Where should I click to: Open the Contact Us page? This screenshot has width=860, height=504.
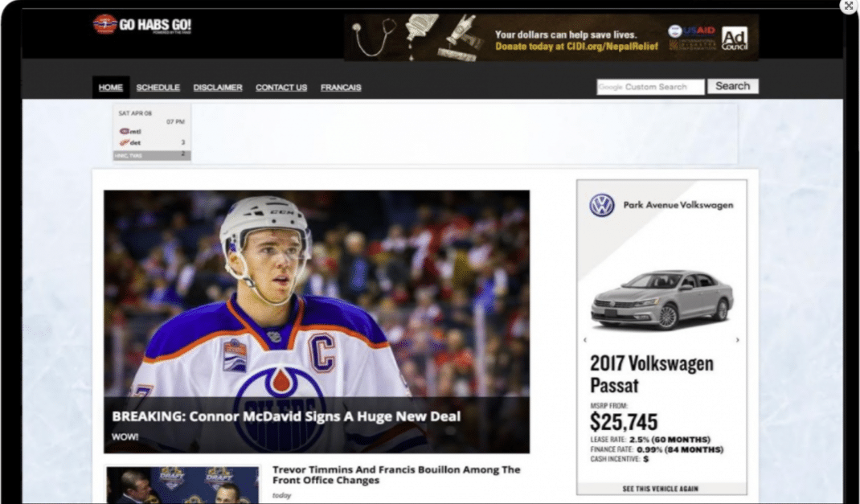pos(281,88)
